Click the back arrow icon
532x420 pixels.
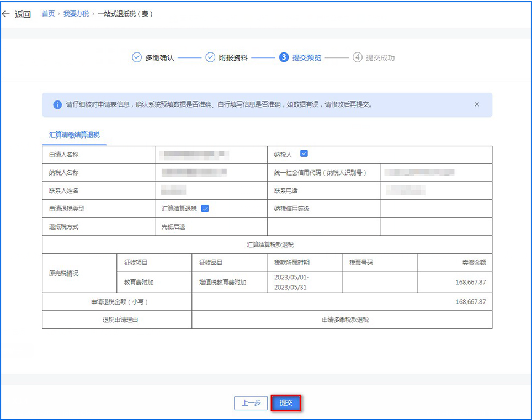(x=7, y=14)
